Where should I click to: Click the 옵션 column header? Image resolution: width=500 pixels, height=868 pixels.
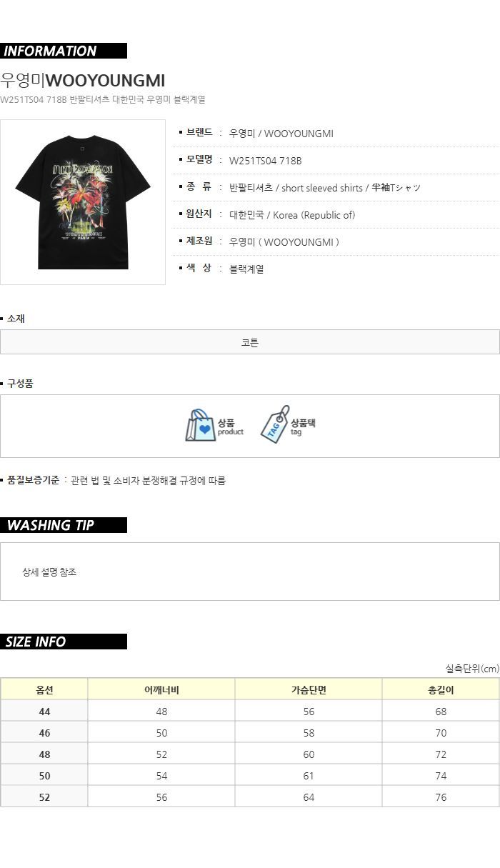tap(44, 689)
